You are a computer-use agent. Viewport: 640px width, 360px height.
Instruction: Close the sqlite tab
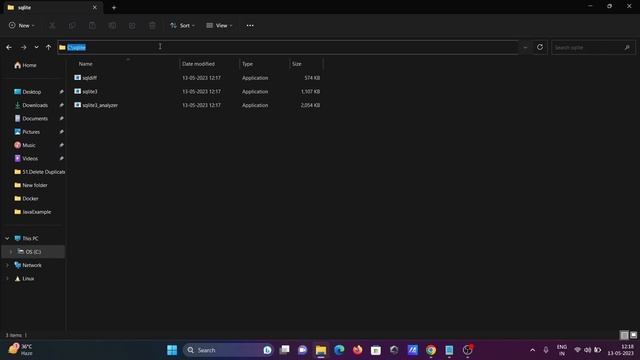point(95,7)
